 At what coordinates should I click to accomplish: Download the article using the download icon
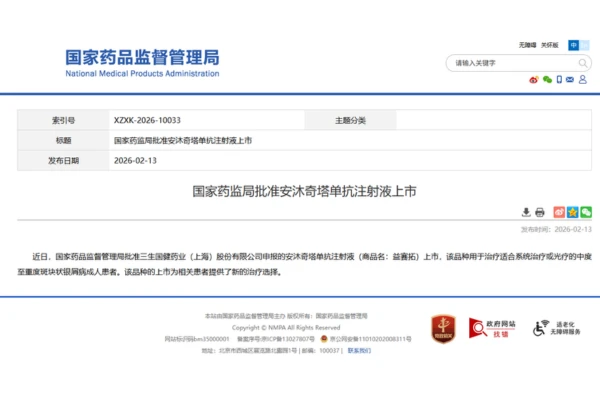pyautogui.click(x=526, y=212)
